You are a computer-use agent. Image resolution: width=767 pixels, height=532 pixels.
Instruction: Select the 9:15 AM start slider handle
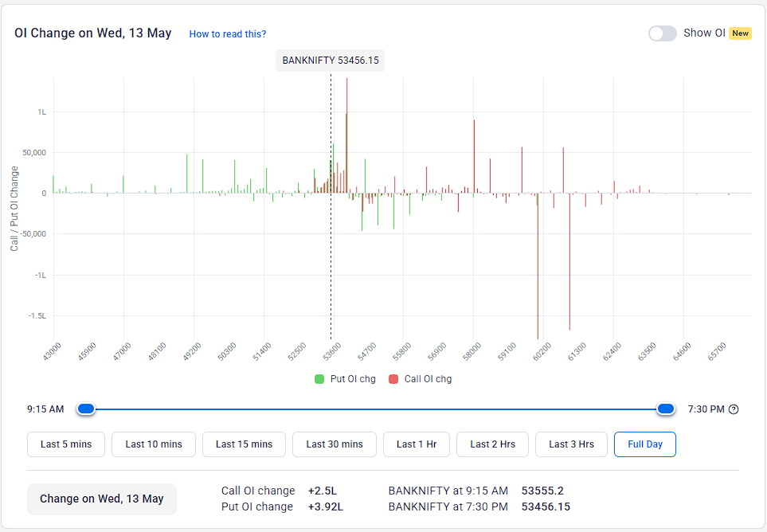pyautogui.click(x=86, y=409)
